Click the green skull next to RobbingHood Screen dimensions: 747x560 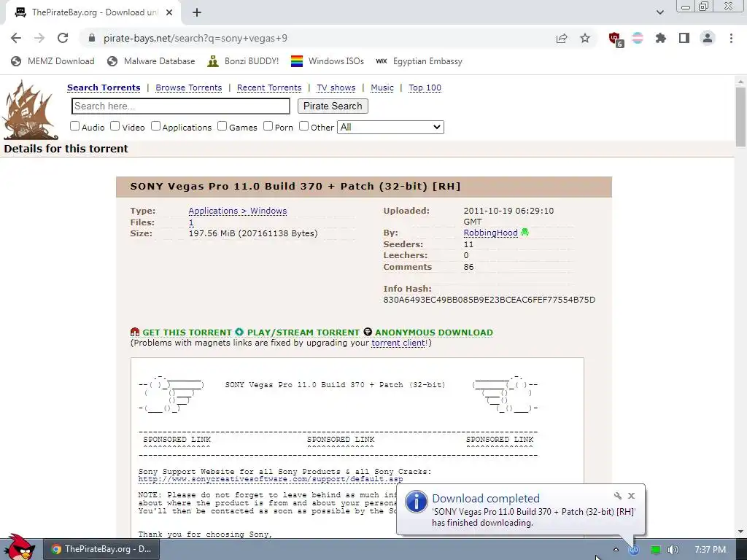click(525, 233)
